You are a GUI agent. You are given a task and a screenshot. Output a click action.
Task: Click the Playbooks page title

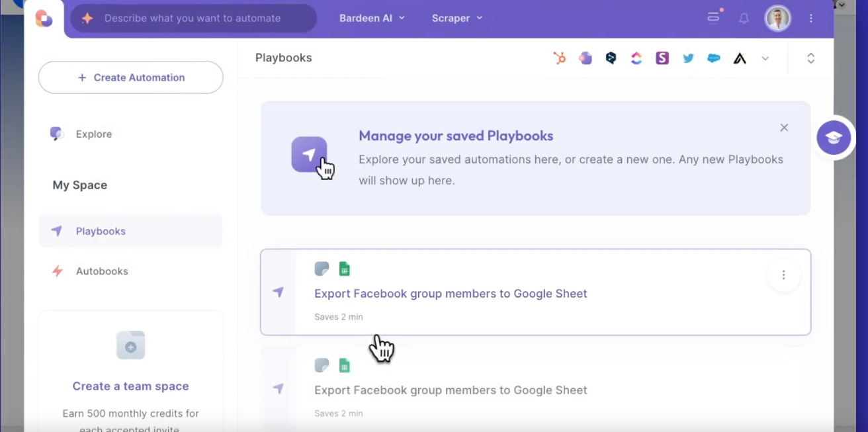coord(283,58)
